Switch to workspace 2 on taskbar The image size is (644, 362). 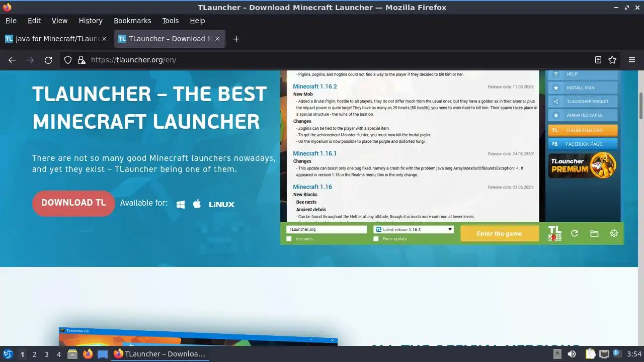tap(34, 354)
